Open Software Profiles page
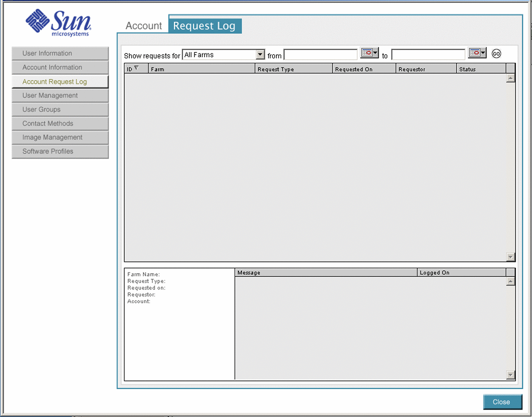Screen dimensions: 532x417 point(60,151)
